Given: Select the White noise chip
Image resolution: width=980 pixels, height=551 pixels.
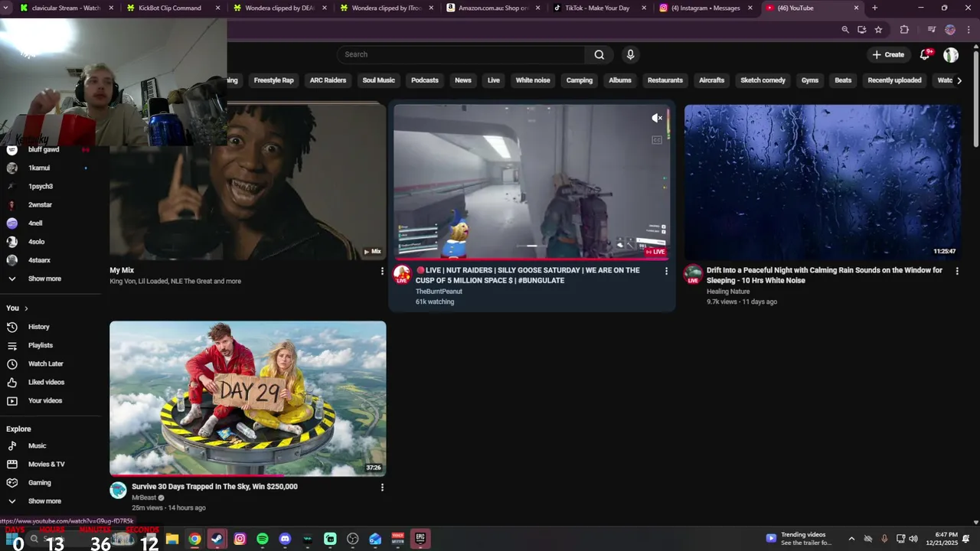Looking at the screenshot, I should coord(533,80).
